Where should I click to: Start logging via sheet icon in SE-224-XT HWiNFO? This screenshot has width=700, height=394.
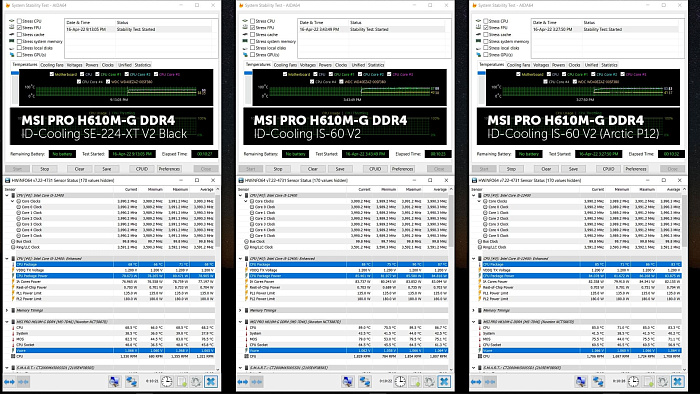pos(182,382)
